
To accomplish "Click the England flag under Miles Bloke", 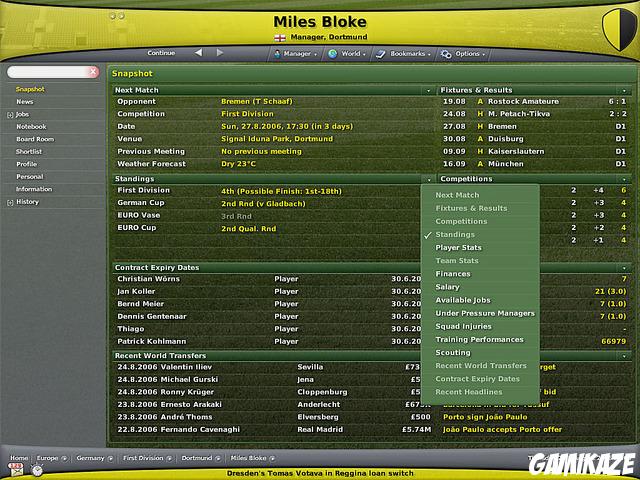I will tap(280, 38).
